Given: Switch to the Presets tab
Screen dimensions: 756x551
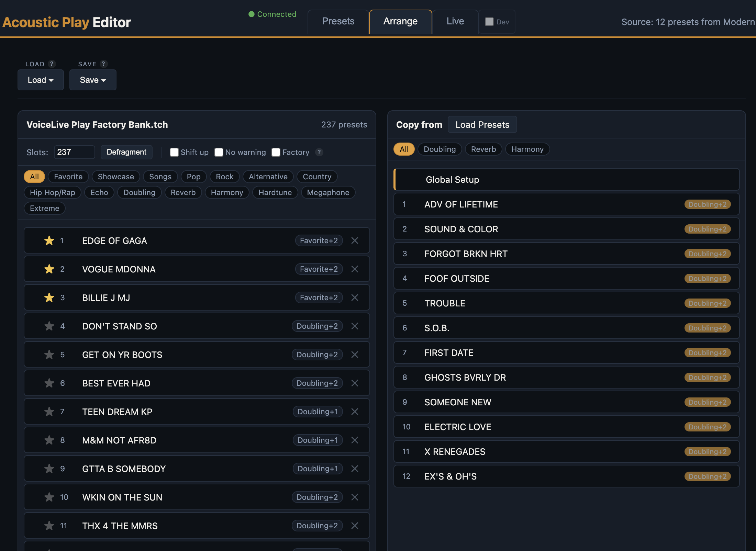Looking at the screenshot, I should point(338,21).
